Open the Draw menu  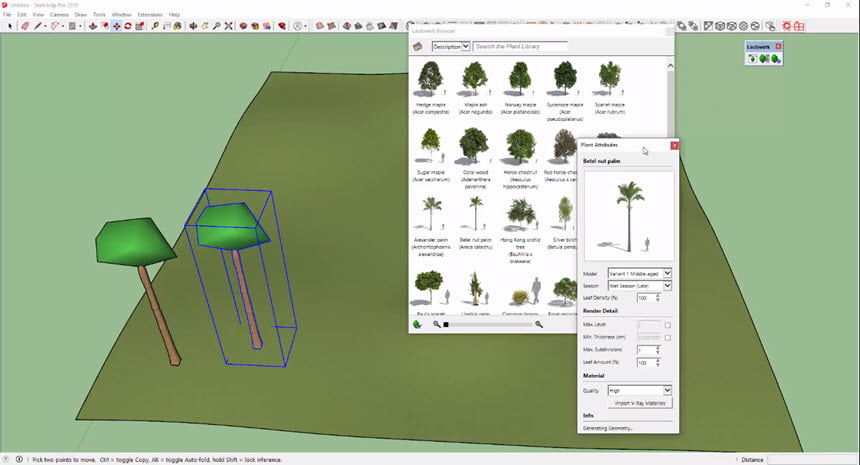(x=81, y=14)
